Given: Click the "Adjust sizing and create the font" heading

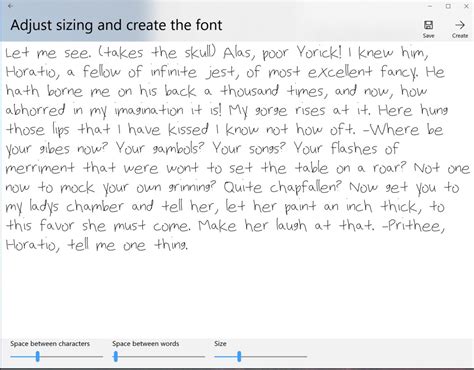Looking at the screenshot, I should click(116, 25).
